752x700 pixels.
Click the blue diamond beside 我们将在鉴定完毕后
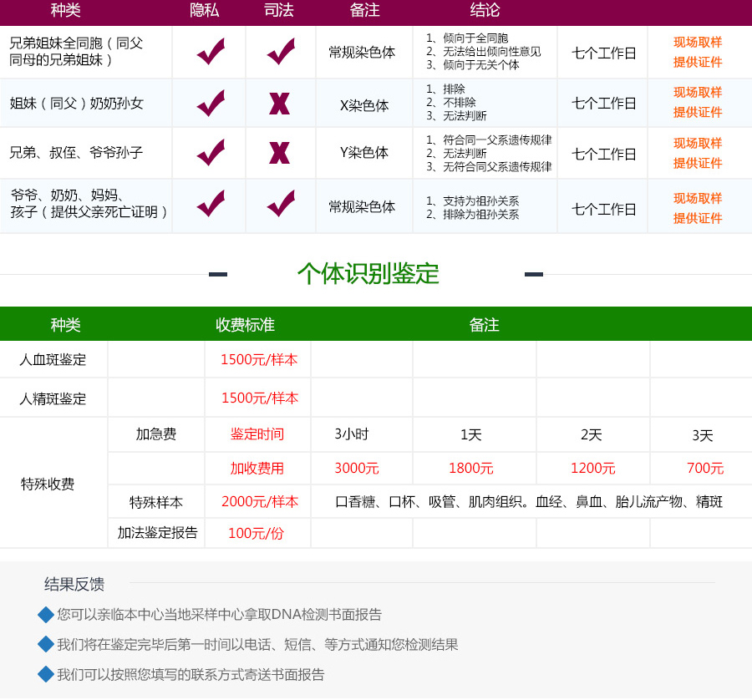[46, 644]
